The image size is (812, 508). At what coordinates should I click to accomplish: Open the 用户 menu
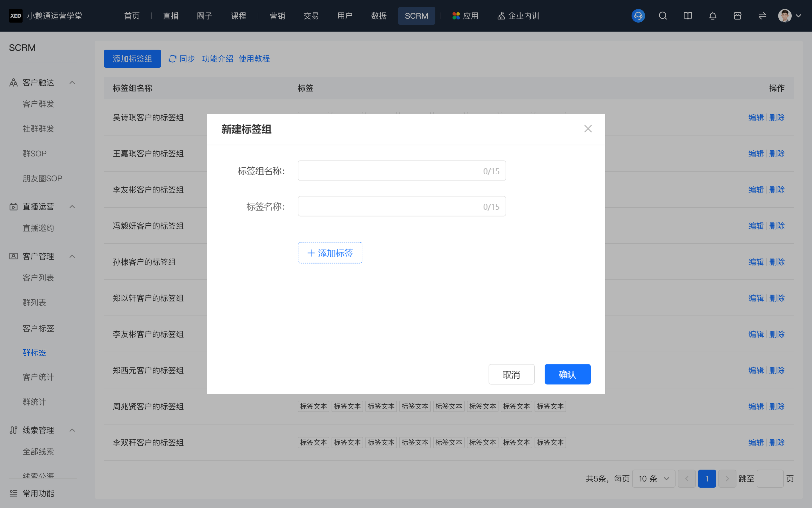(x=345, y=16)
